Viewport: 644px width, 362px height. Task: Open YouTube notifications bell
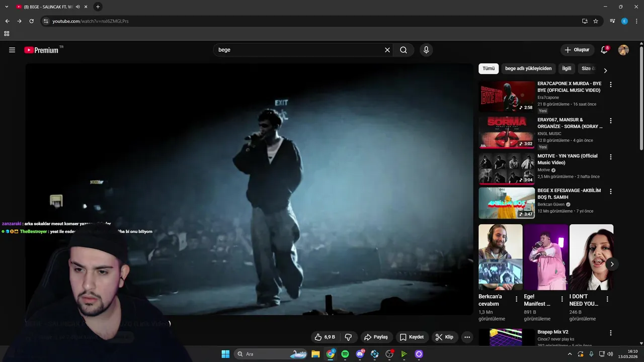pyautogui.click(x=605, y=50)
